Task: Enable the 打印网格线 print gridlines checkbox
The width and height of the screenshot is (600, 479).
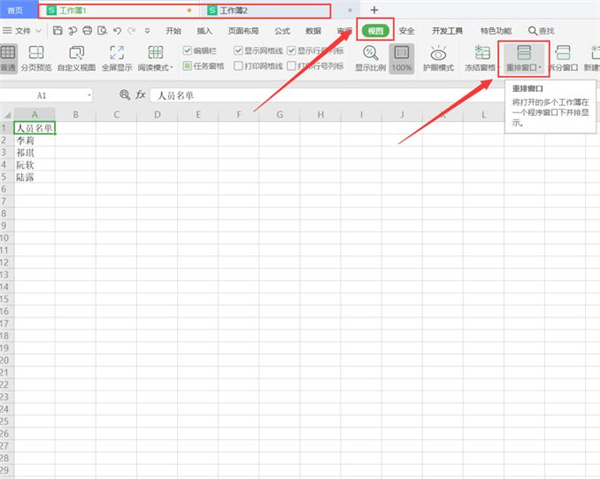Action: (237, 67)
